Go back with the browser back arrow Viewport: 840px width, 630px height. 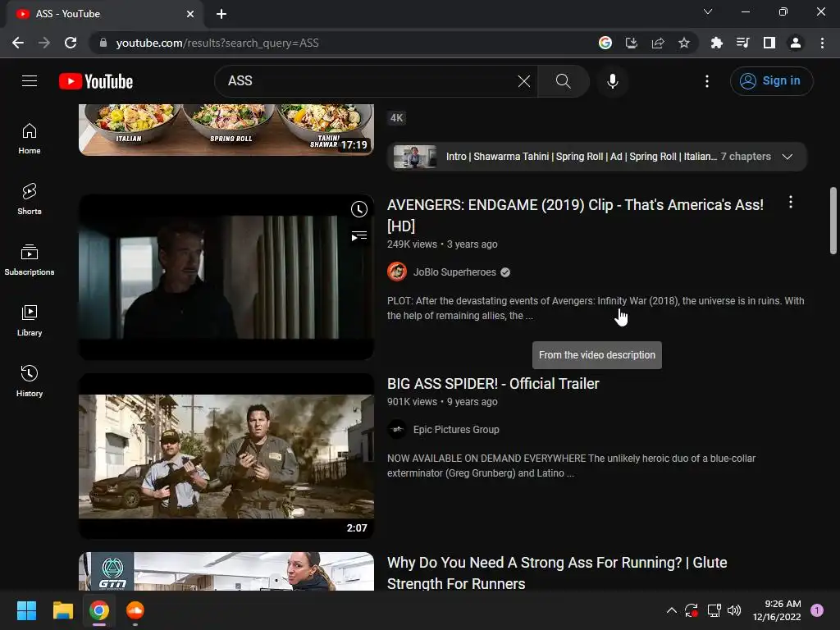click(18, 43)
